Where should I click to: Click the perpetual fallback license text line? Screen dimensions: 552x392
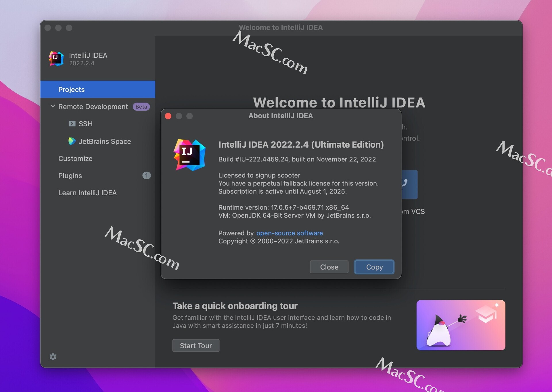tap(298, 183)
